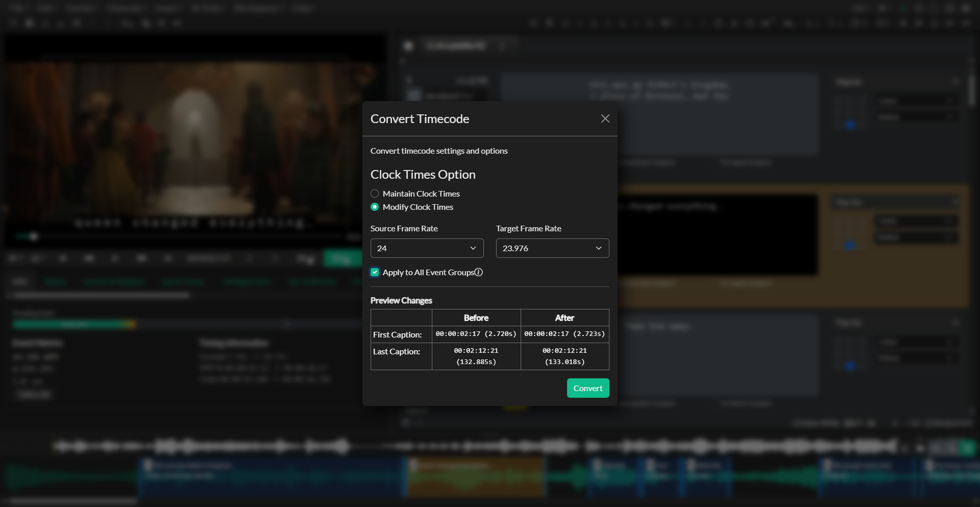
Task: Select the Modify Clock Times radio button
Action: (374, 207)
